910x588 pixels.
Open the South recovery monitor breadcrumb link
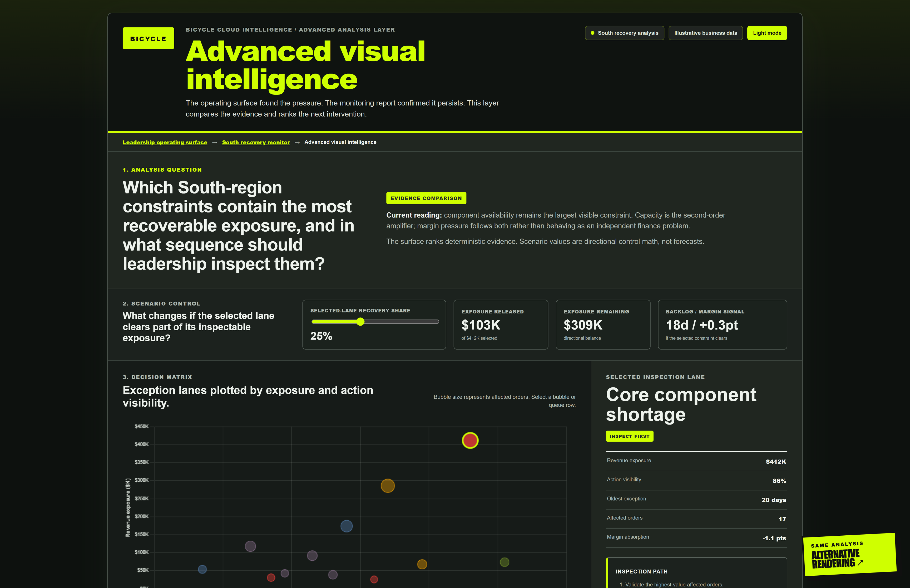(256, 142)
